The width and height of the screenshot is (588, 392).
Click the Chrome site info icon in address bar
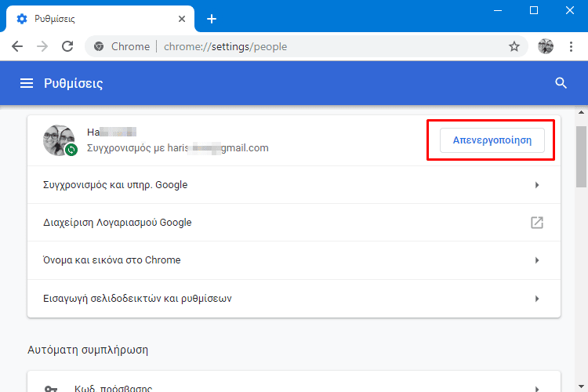pos(99,46)
